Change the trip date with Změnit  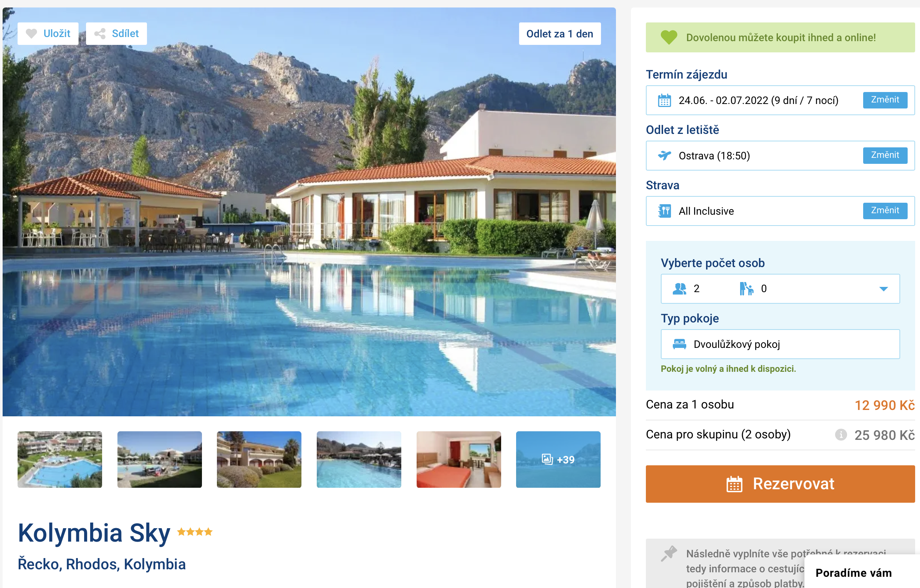pyautogui.click(x=884, y=100)
